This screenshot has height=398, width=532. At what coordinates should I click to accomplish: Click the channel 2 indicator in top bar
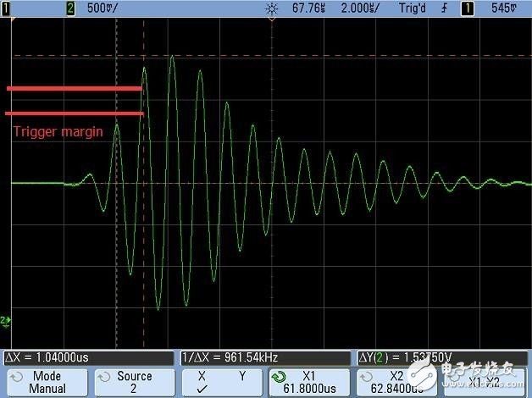click(69, 8)
